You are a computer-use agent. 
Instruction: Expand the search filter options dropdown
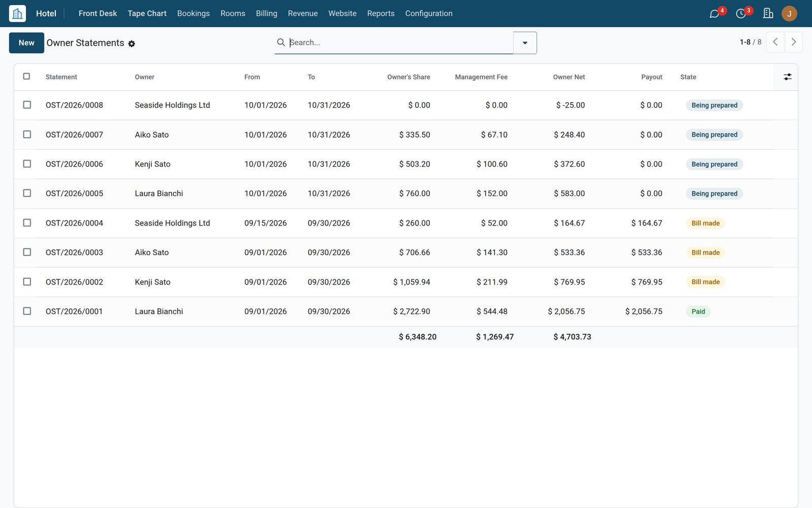point(525,43)
